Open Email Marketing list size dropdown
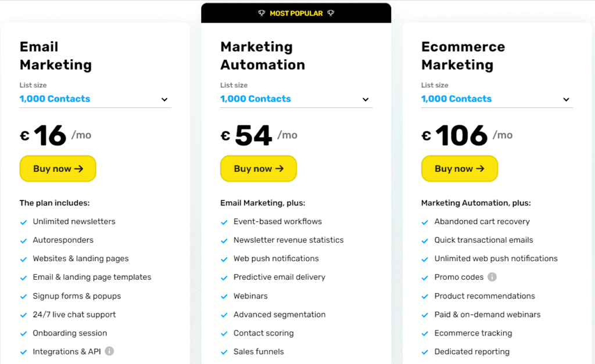595x364 pixels. 95,99
